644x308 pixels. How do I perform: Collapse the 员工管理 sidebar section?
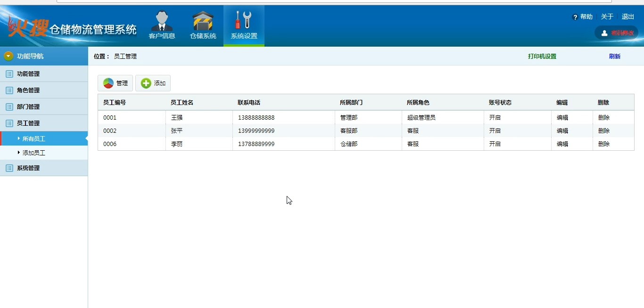pyautogui.click(x=28, y=123)
